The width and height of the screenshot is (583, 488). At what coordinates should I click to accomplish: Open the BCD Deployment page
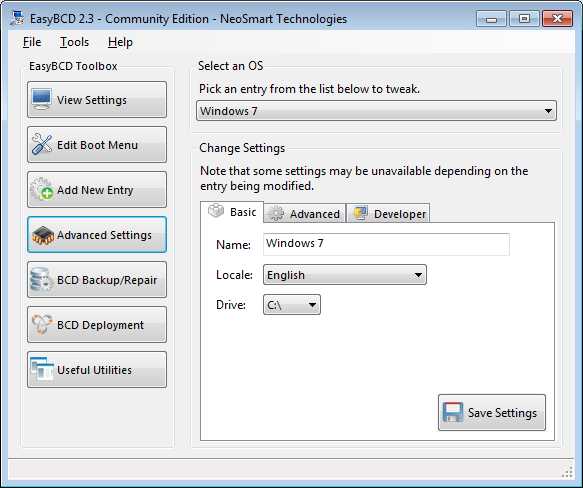tap(97, 325)
